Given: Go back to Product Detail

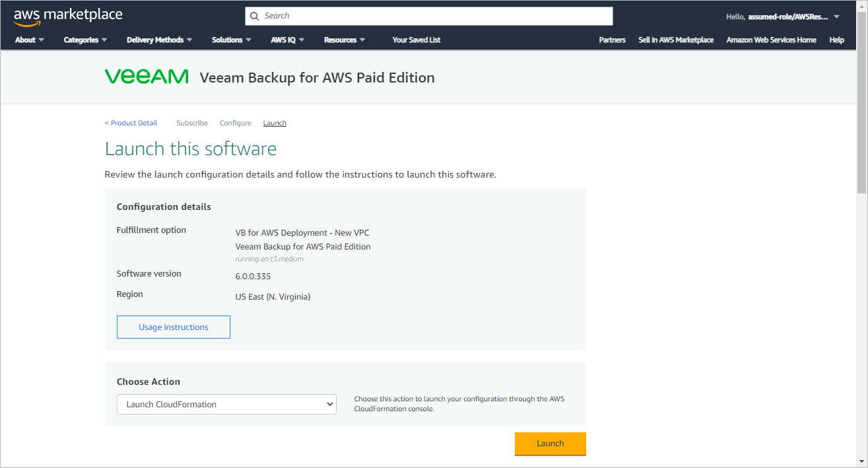Looking at the screenshot, I should [x=131, y=123].
